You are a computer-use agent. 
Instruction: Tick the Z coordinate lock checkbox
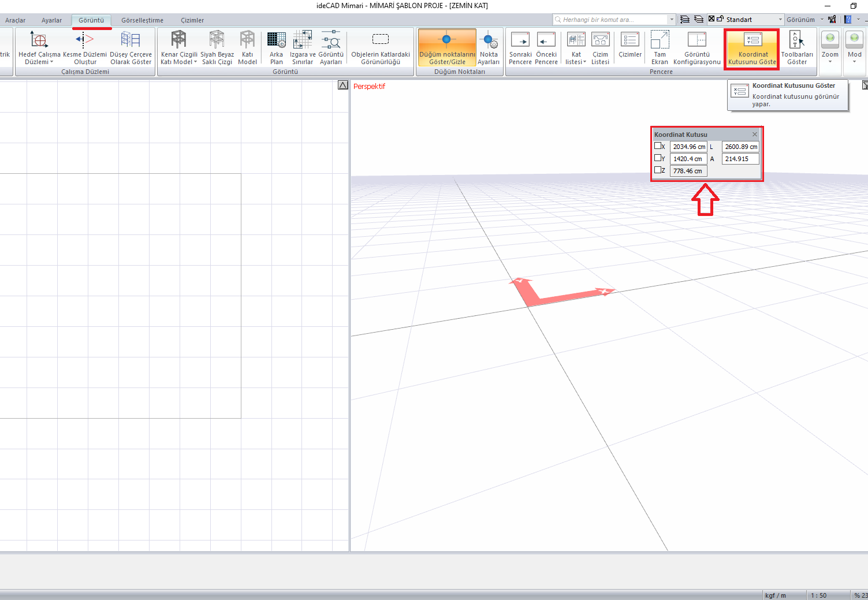coord(658,170)
